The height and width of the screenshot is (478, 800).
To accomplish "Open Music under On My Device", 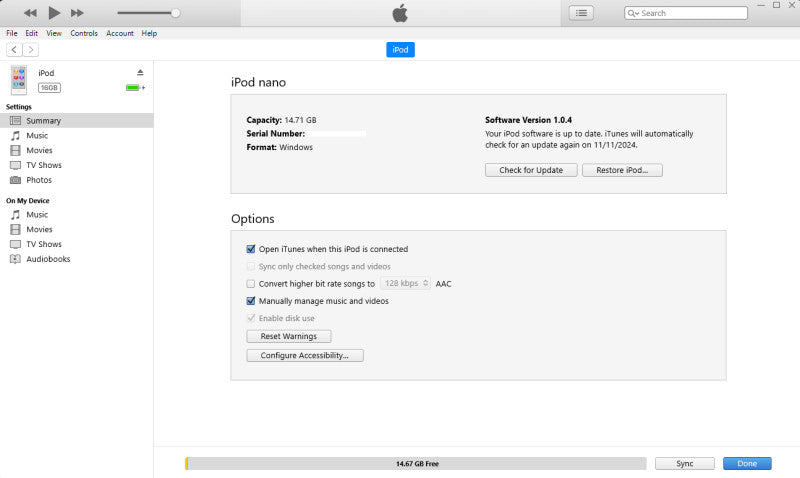I will 37,214.
